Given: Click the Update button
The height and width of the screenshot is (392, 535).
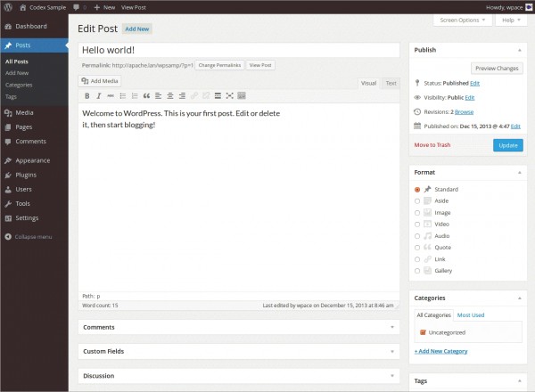Looking at the screenshot, I should tap(507, 145).
